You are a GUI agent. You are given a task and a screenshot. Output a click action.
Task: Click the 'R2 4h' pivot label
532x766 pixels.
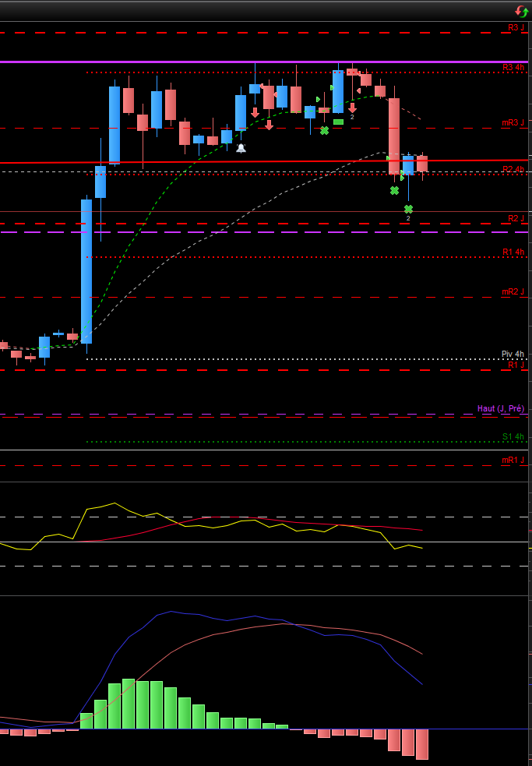513,169
